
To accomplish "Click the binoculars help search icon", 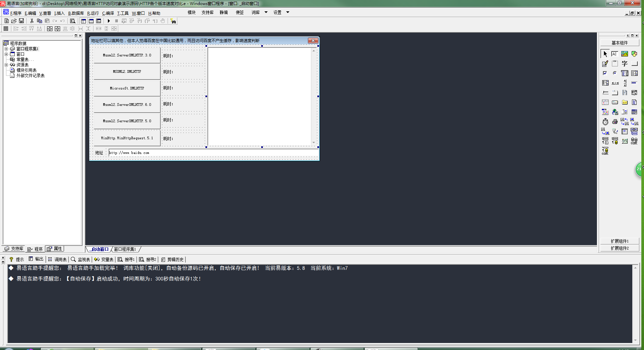I will click(x=173, y=21).
